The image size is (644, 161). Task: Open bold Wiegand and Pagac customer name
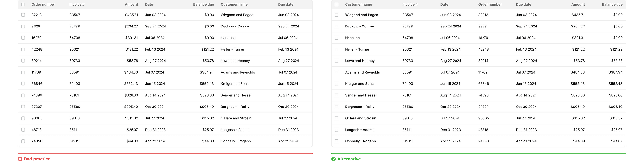[361, 15]
